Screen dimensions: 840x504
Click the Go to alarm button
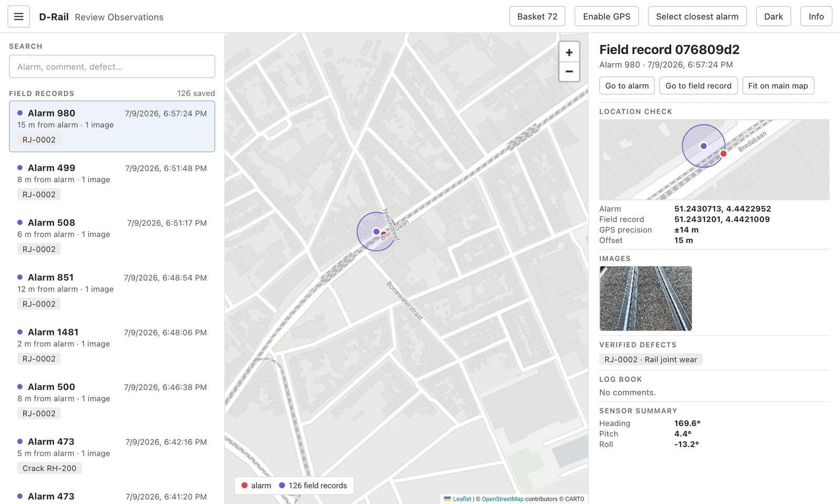[627, 86]
